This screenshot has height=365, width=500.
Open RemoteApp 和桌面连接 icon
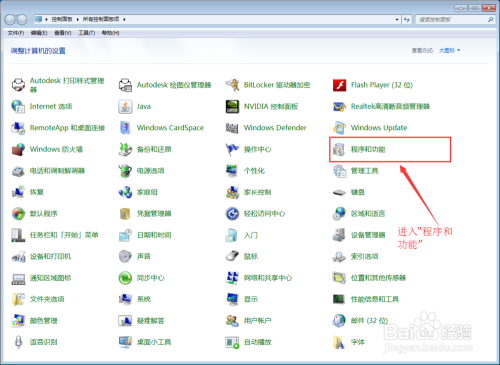18,128
